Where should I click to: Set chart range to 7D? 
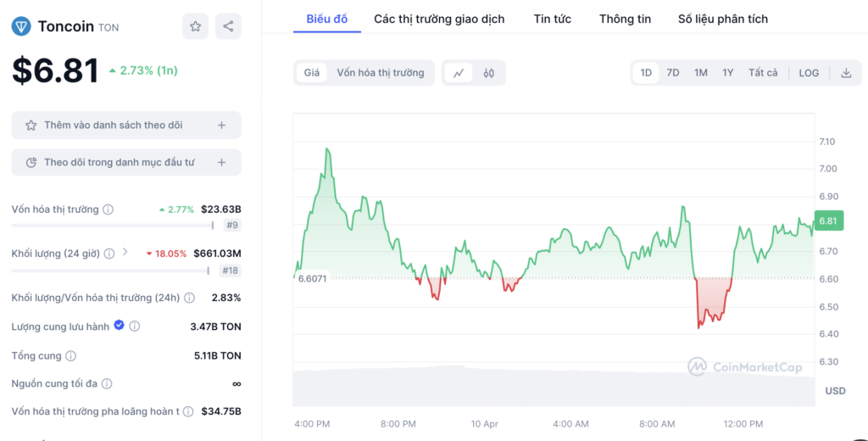click(x=672, y=73)
